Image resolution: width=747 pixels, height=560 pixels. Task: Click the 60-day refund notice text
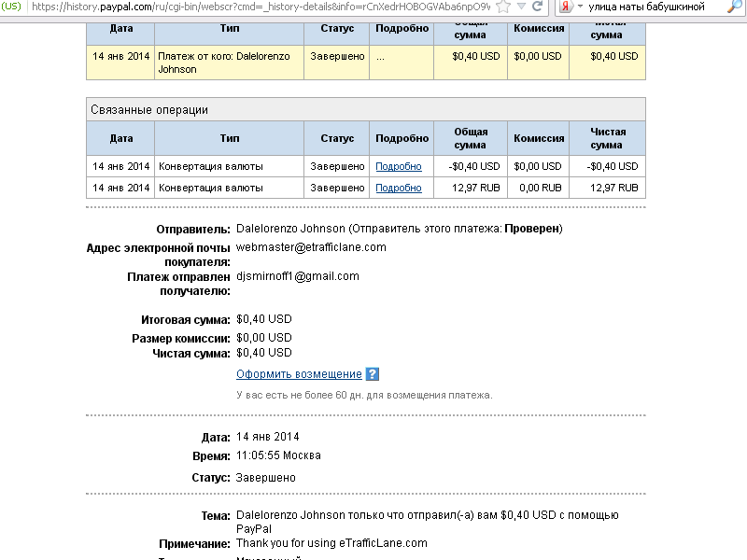[x=364, y=395]
